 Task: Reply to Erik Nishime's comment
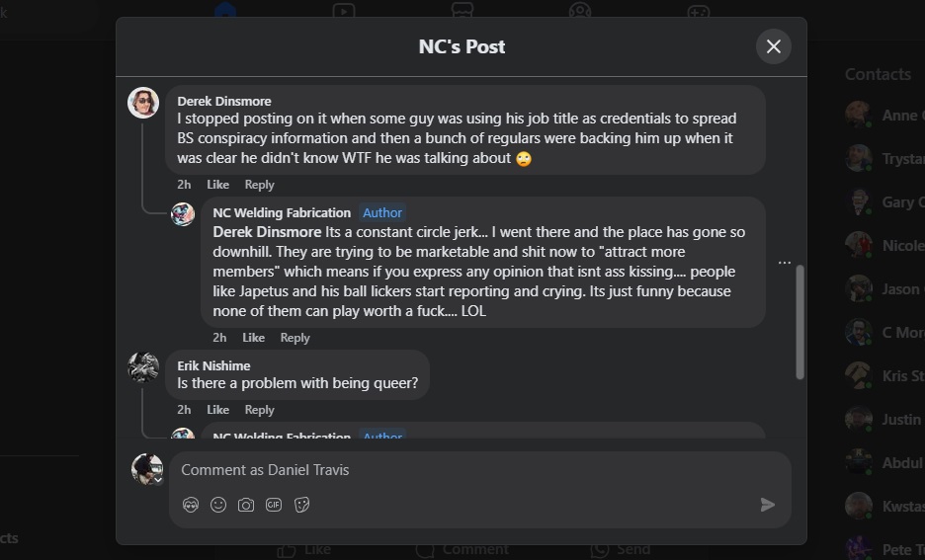point(259,410)
